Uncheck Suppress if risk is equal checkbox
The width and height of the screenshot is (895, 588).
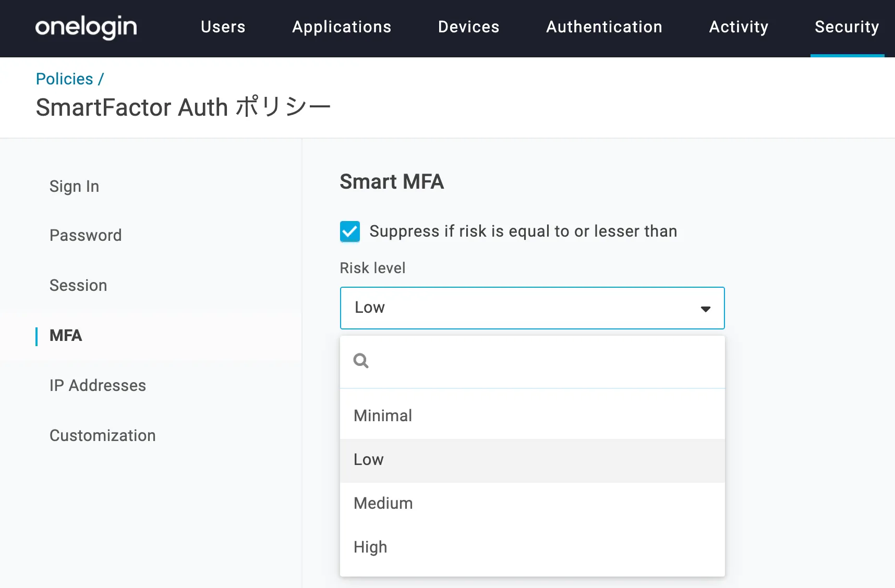coord(350,231)
